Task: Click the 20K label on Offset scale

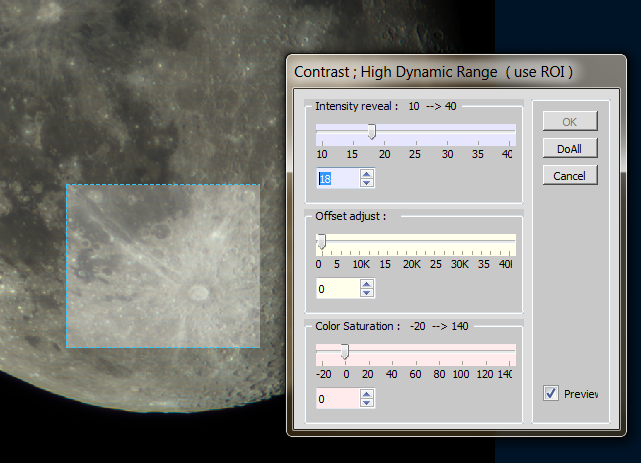Action: tap(412, 264)
